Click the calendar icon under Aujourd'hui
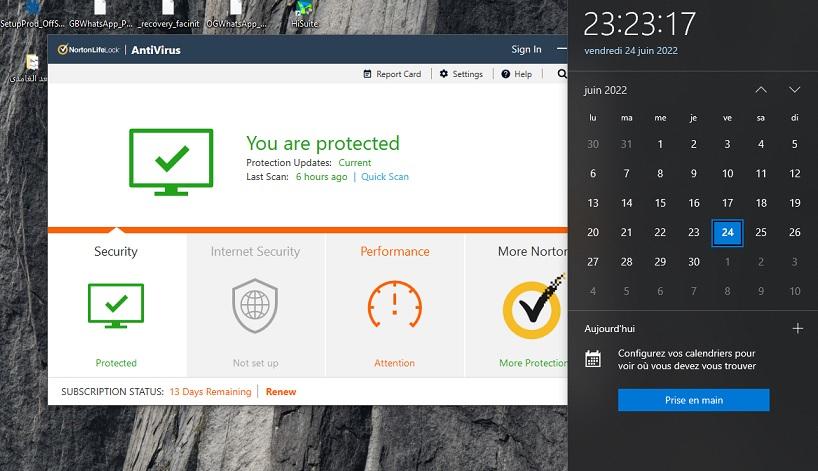Screen dimensions: 818x471 click(x=593, y=359)
